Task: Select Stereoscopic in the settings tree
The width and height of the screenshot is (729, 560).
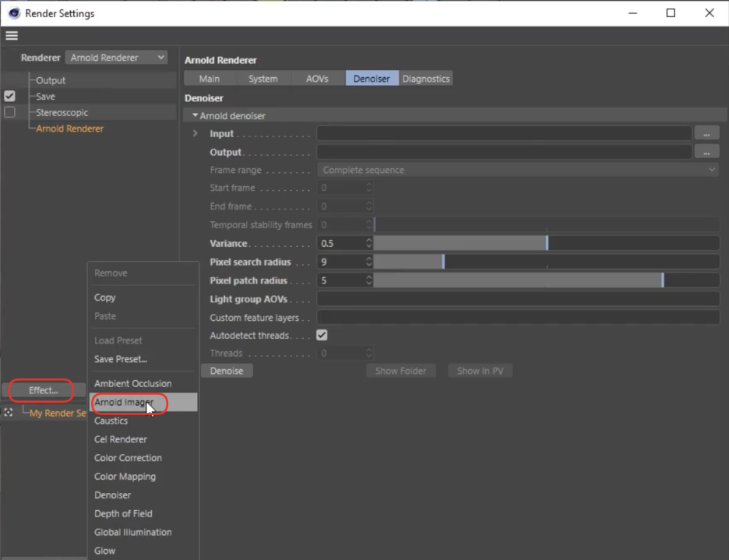Action: [62, 113]
